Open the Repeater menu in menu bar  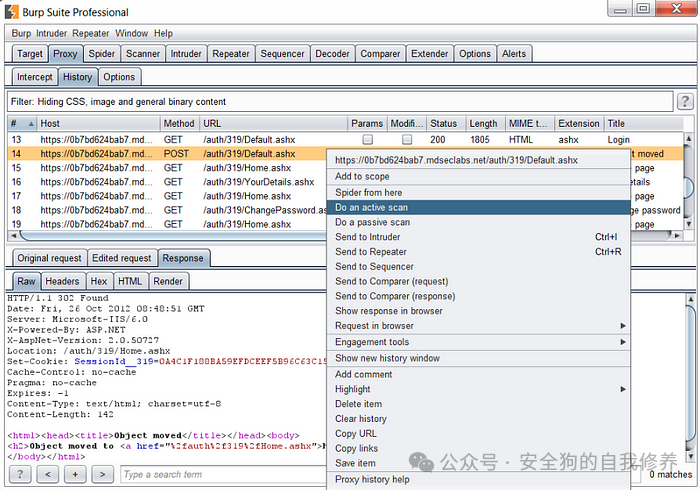pos(91,33)
